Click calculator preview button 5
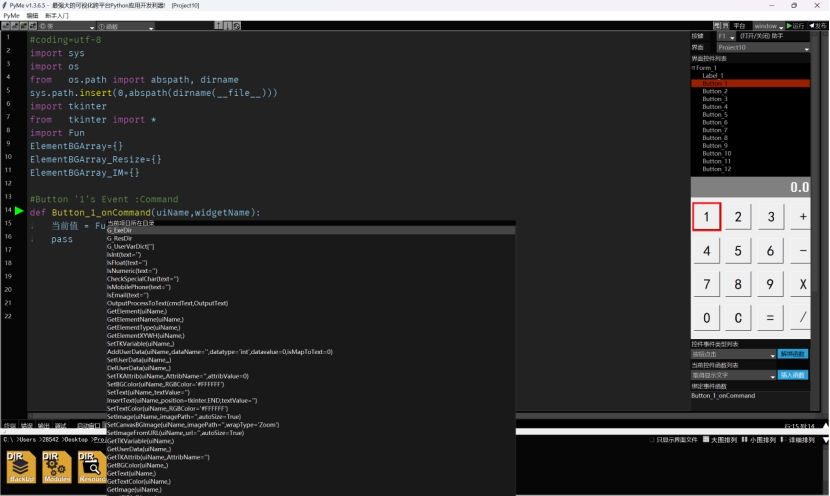 (738, 250)
